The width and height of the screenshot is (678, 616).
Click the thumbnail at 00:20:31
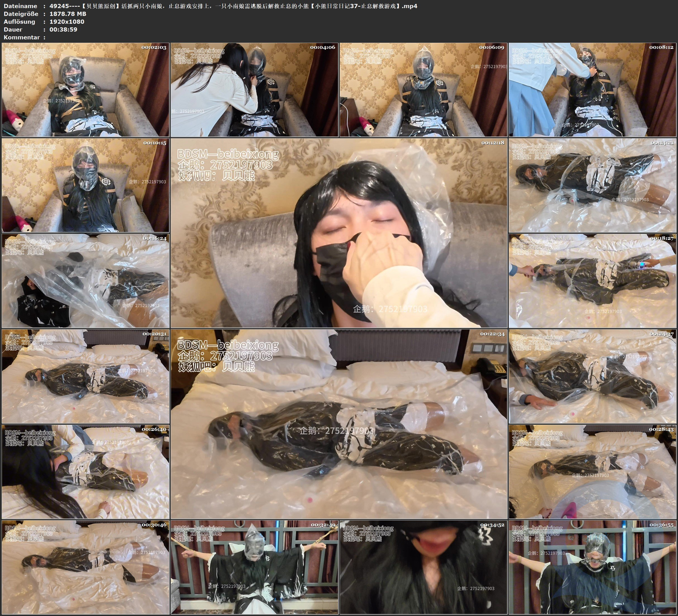tap(85, 376)
